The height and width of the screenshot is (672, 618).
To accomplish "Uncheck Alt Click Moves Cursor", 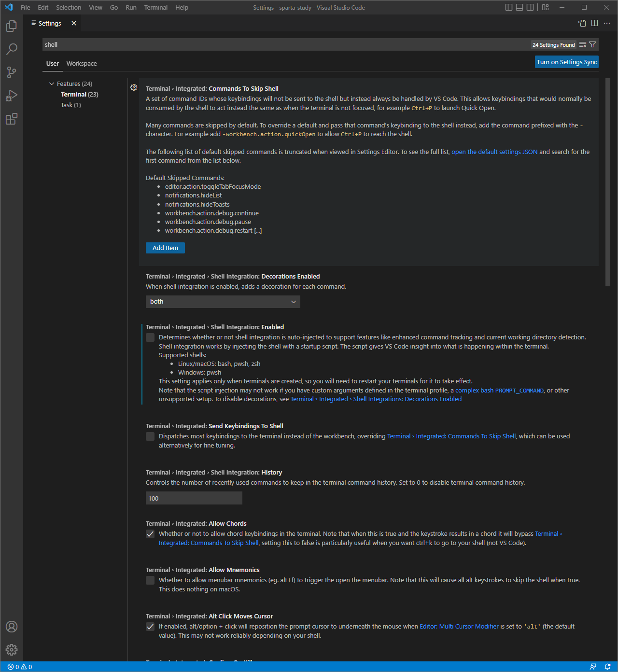I will tap(150, 627).
